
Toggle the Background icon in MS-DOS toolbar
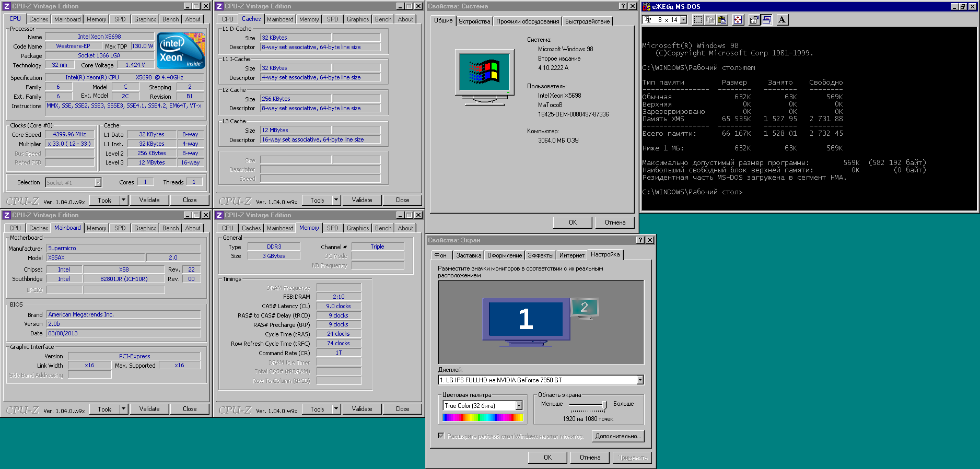766,20
